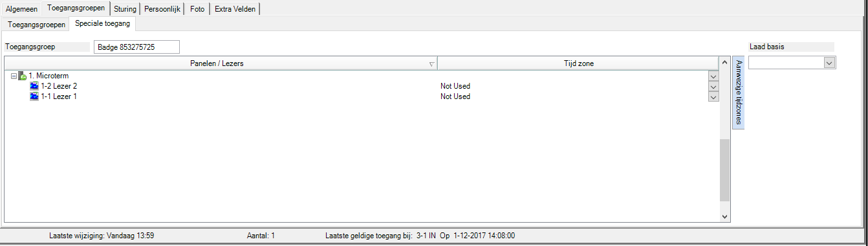The image size is (868, 246).
Task: Click the Laatste geldige toegang bij status text
Action: pyautogui.click(x=420, y=236)
